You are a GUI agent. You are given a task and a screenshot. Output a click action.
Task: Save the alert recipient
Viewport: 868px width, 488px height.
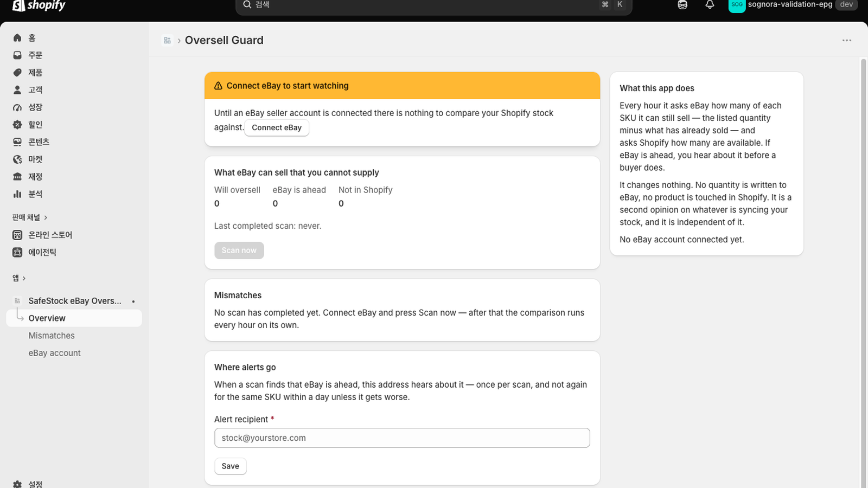[230, 466]
